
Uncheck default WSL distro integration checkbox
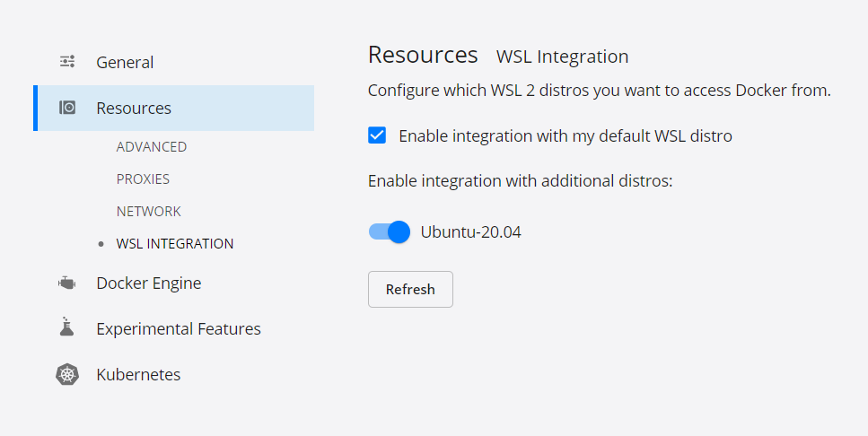tap(377, 135)
